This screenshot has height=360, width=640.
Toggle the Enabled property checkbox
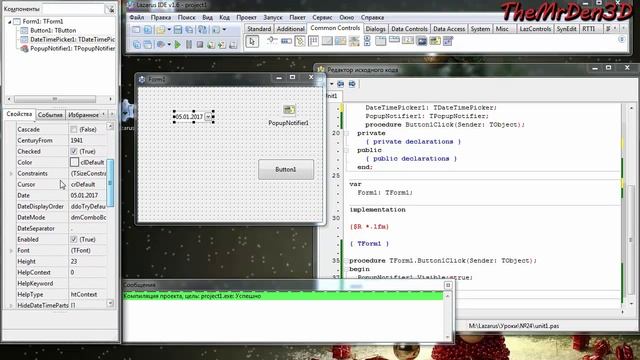click(73, 240)
